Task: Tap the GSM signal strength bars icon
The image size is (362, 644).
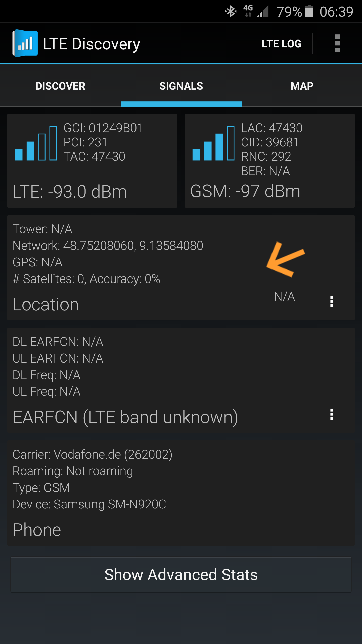Action: pos(213,143)
